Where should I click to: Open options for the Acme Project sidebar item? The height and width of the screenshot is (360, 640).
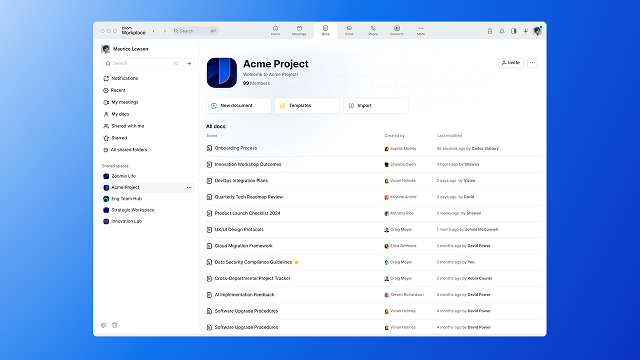point(189,187)
